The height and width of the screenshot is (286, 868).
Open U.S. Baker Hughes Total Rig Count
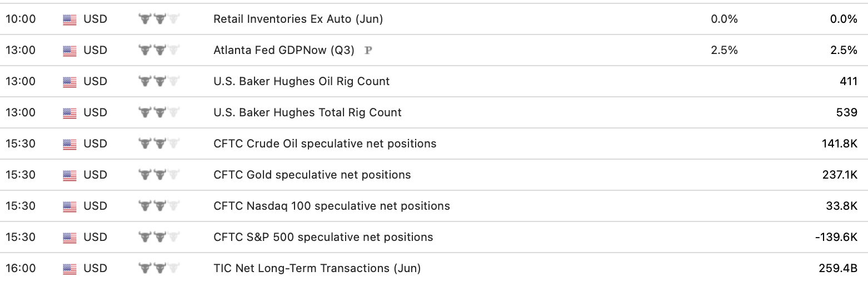point(307,112)
